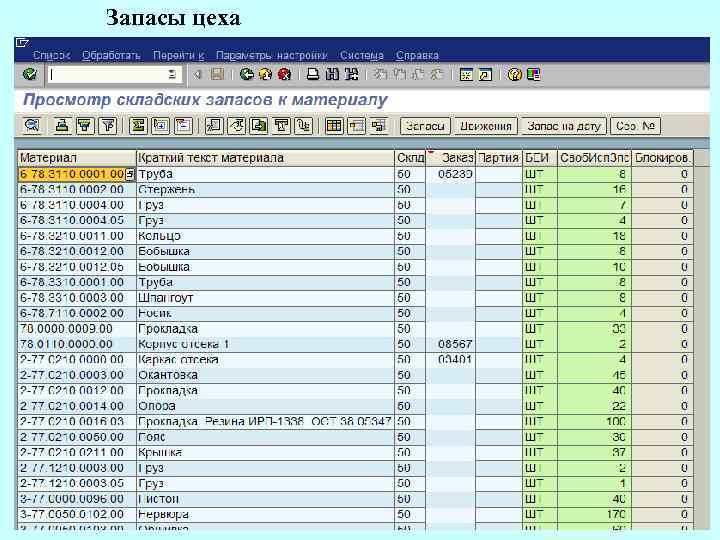Click the Крышка description cell

click(x=265, y=452)
